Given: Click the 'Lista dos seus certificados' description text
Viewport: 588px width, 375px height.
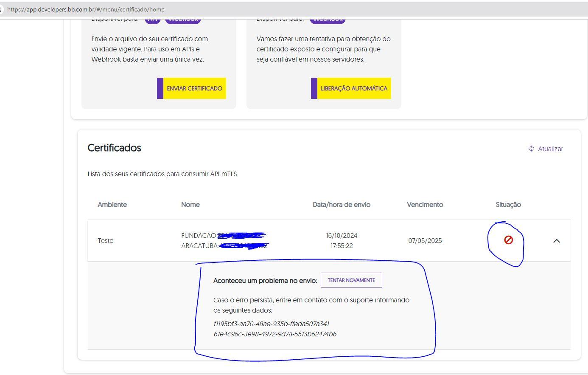Looking at the screenshot, I should click(162, 174).
